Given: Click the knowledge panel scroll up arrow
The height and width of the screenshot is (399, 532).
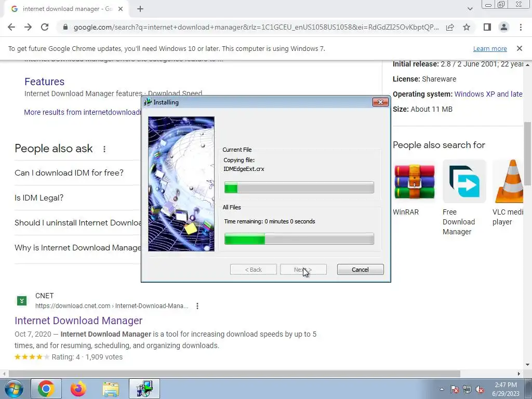Looking at the screenshot, I should pos(527,64).
